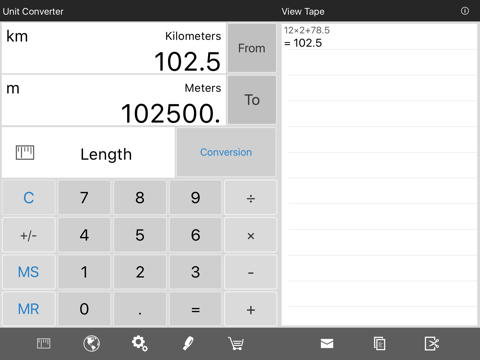
Task: Select the From unit button
Action: tap(252, 48)
